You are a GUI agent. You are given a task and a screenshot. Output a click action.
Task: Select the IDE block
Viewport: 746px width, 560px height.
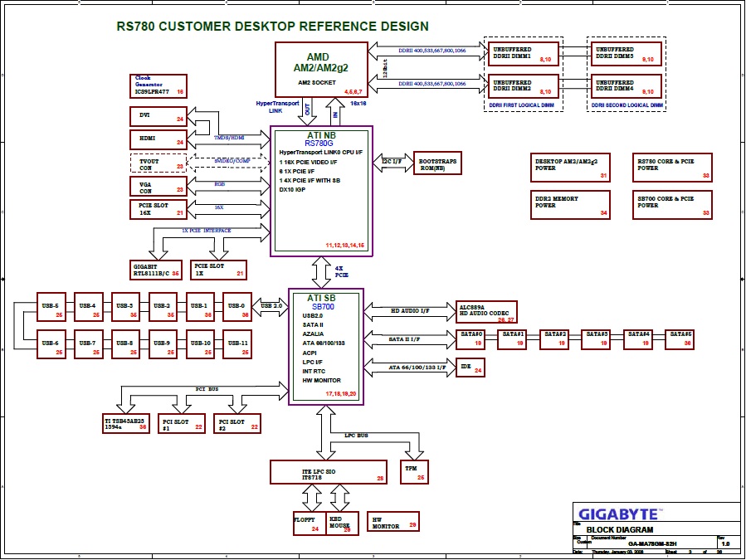click(x=470, y=368)
